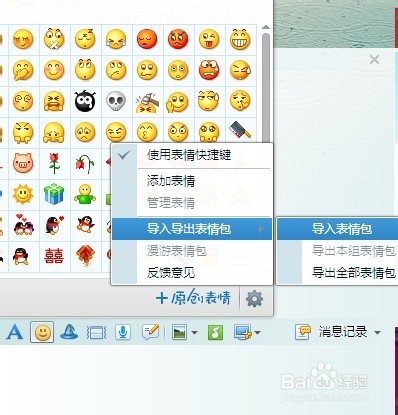Image resolution: width=398 pixels, height=415 pixels.
Task: Insert the wilted rose emoticon
Action: pyautogui.click(x=85, y=164)
